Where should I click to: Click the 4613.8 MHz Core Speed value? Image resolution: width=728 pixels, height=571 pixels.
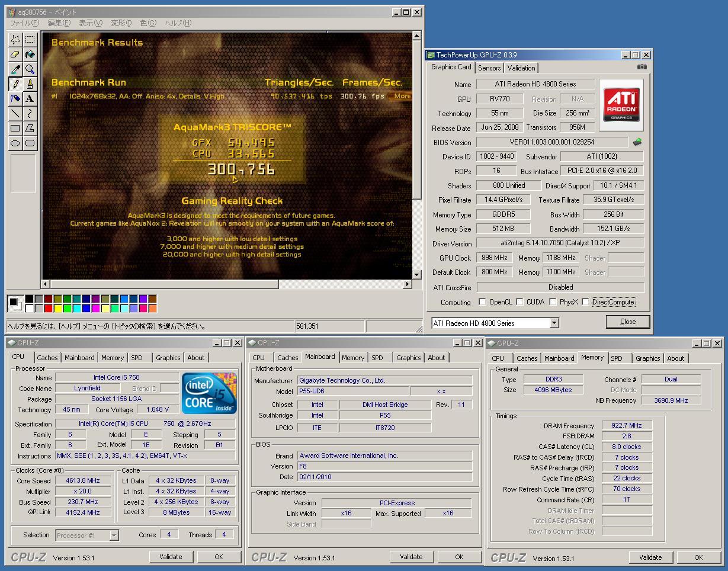tap(83, 481)
